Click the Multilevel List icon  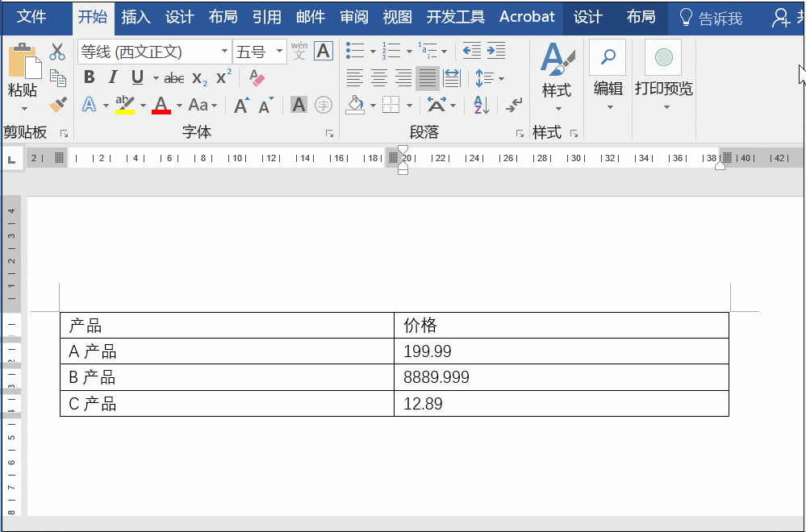(427, 51)
